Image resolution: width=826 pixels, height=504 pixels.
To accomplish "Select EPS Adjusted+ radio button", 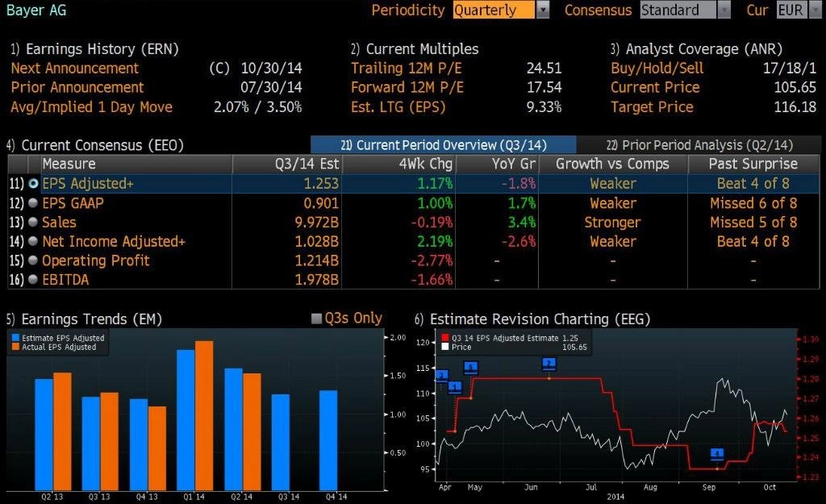I will point(33,183).
